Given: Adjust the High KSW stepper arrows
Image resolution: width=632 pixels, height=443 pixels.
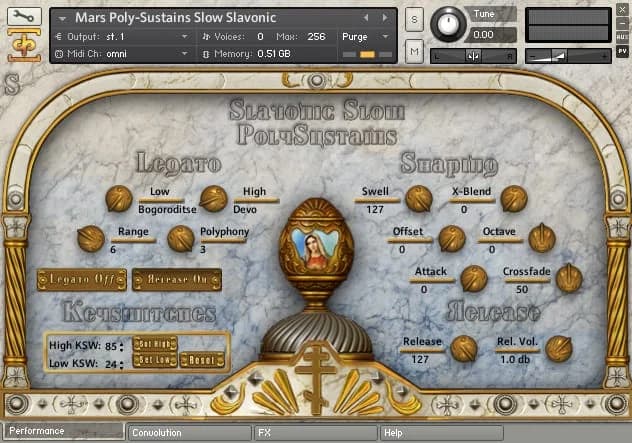Looking at the screenshot, I should tap(121, 346).
